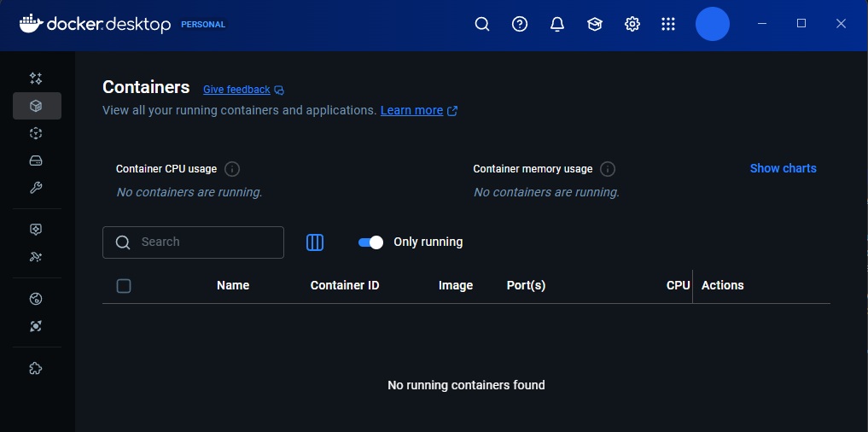
Task: Open Volumes drive icon in sidebar
Action: [36, 161]
